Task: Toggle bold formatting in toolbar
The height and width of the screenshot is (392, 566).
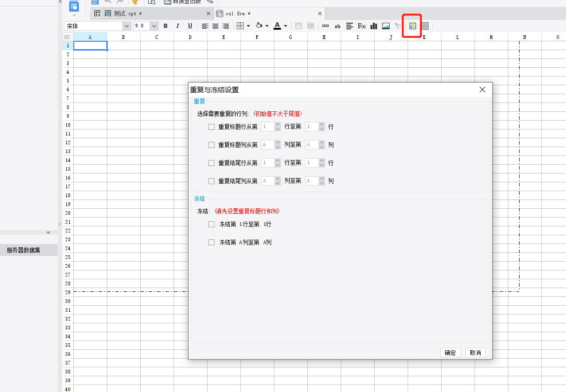Action: pyautogui.click(x=165, y=26)
